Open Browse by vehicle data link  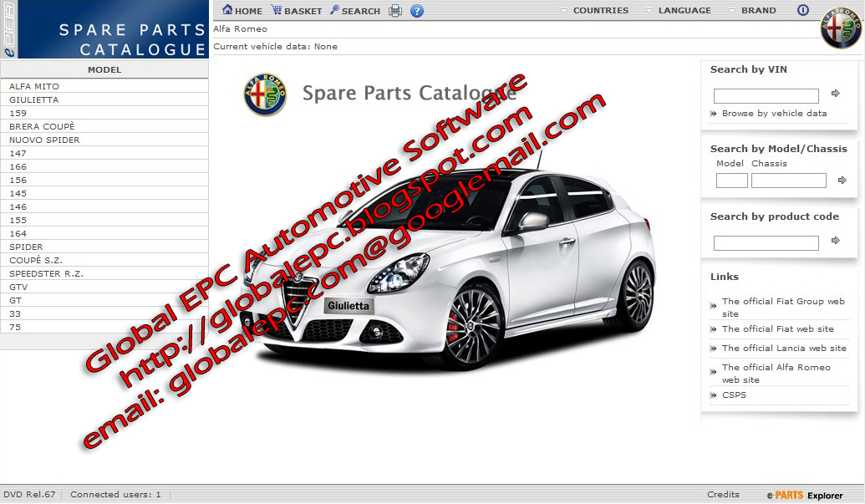pos(774,113)
